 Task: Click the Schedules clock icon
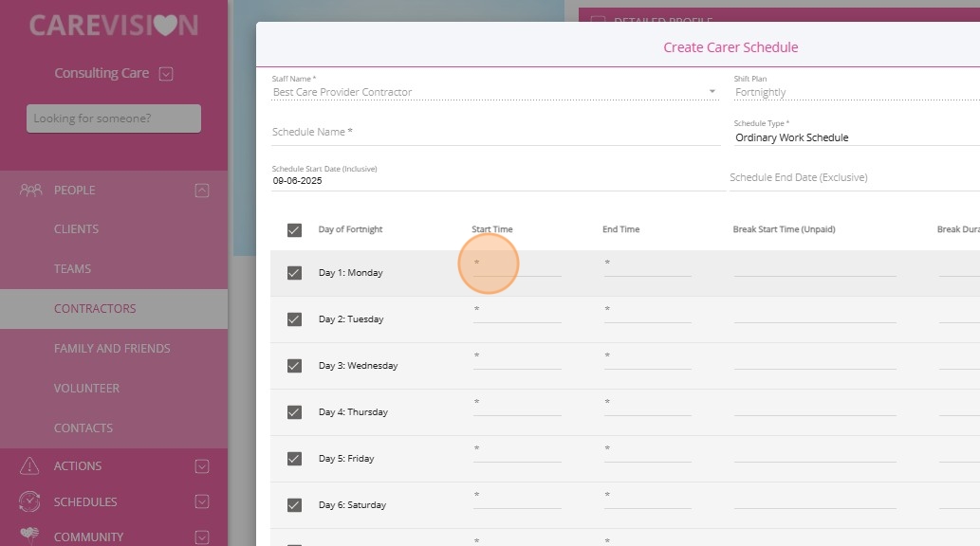pos(29,501)
